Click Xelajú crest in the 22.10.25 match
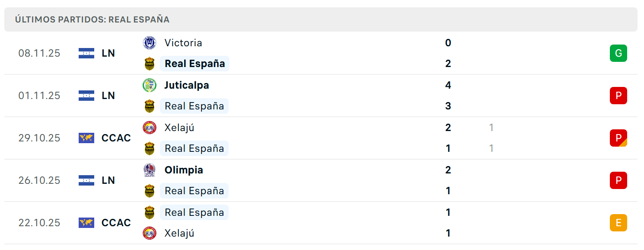Viewport: 644px width, 250px height. pos(150,233)
